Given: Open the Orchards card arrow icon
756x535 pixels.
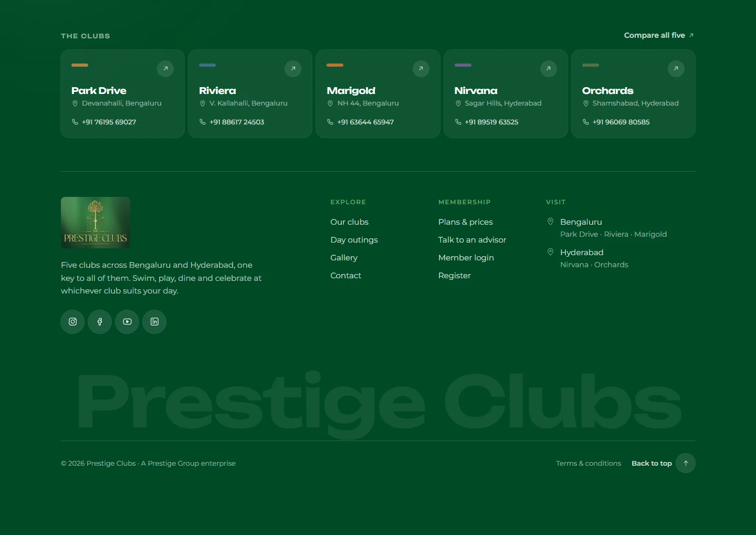Looking at the screenshot, I should tap(676, 69).
